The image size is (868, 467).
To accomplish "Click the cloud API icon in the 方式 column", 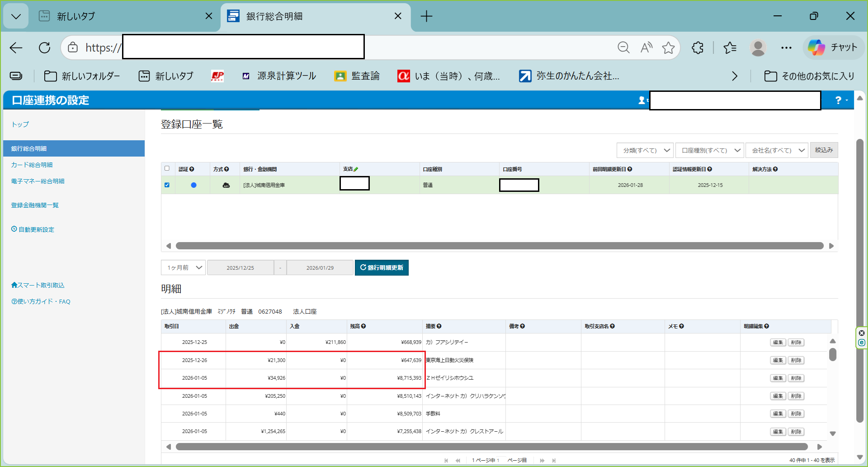I will pyautogui.click(x=226, y=185).
